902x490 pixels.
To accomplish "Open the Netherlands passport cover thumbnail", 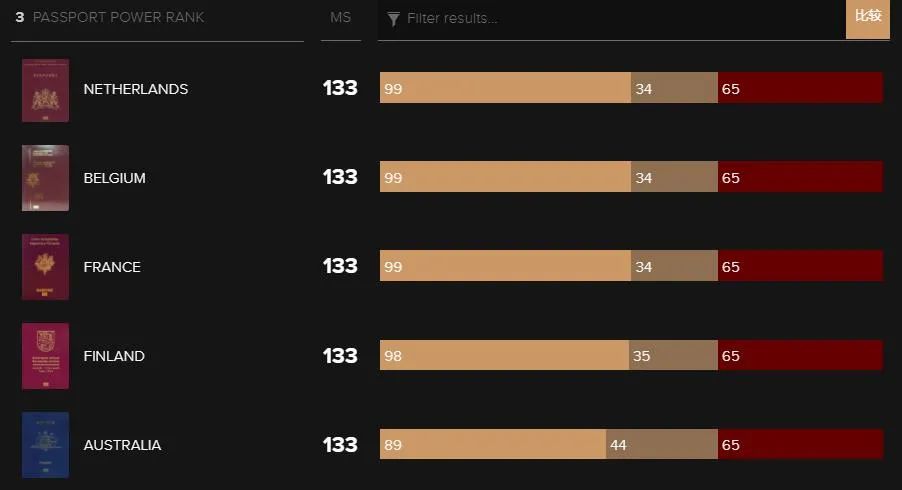I will (45, 90).
